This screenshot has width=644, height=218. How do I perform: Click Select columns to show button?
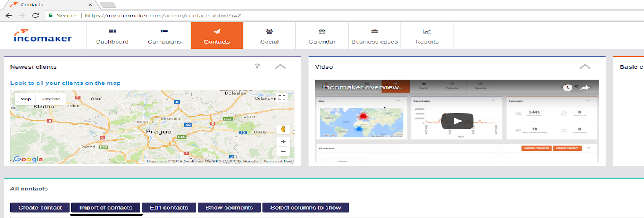click(x=305, y=208)
